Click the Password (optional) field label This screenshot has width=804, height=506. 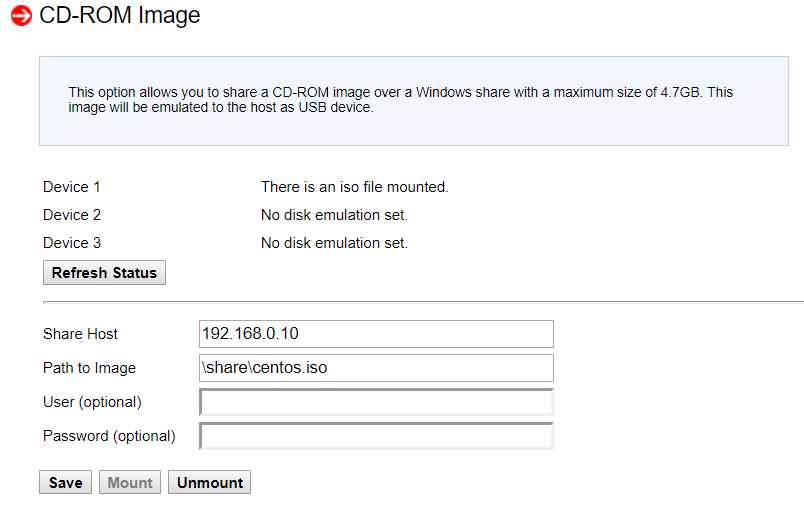pyautogui.click(x=109, y=436)
